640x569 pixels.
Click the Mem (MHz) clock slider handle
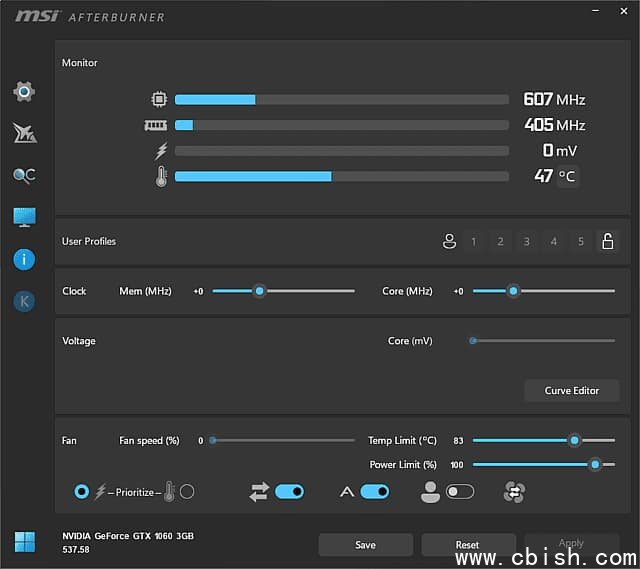coord(259,291)
